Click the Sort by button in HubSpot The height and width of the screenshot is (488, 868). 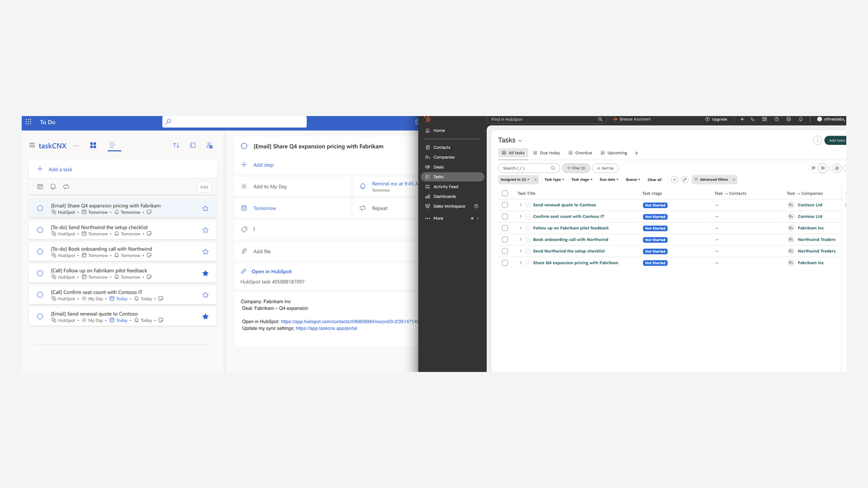point(605,168)
